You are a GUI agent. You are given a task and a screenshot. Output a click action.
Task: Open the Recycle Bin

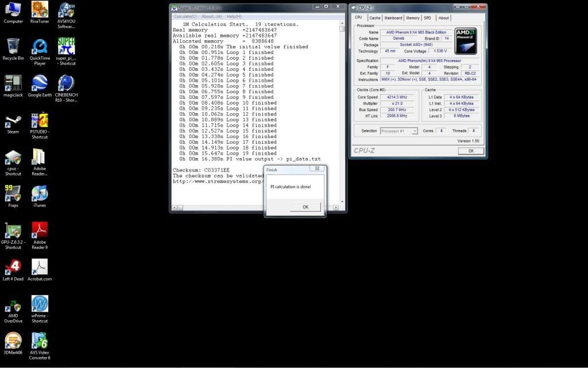pyautogui.click(x=13, y=49)
